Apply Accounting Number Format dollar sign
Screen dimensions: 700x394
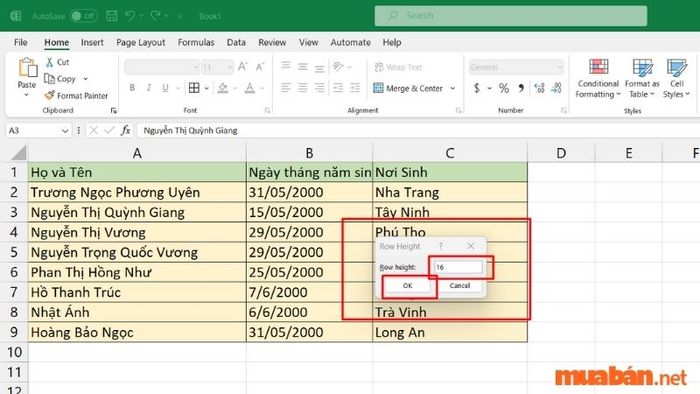pos(477,88)
